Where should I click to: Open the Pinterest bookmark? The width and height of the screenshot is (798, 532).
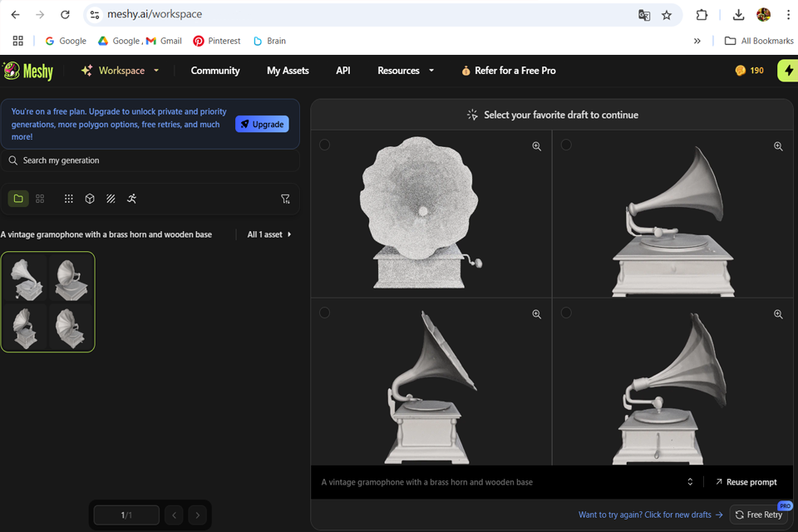point(217,41)
